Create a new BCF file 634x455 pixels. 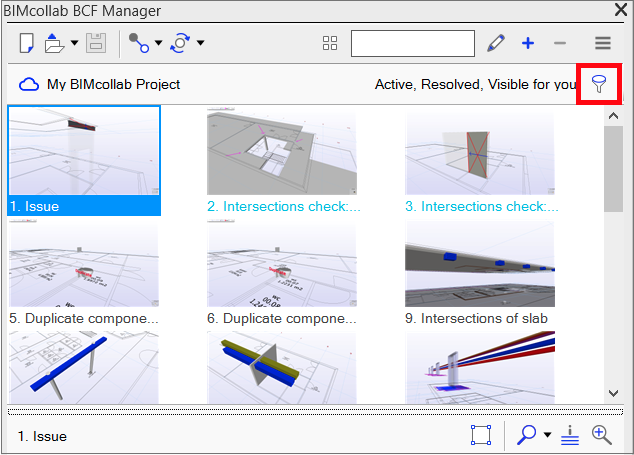[27, 43]
